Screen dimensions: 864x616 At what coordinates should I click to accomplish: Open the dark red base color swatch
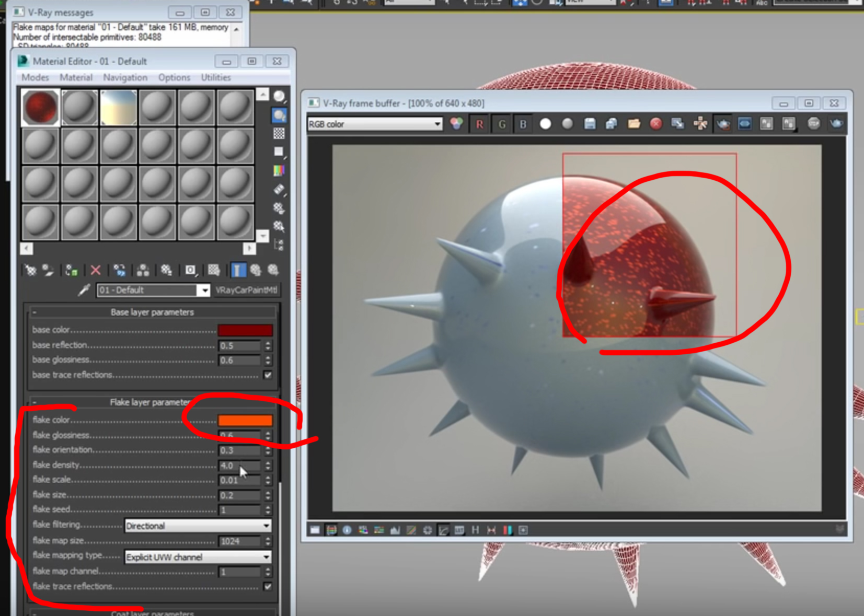245,330
